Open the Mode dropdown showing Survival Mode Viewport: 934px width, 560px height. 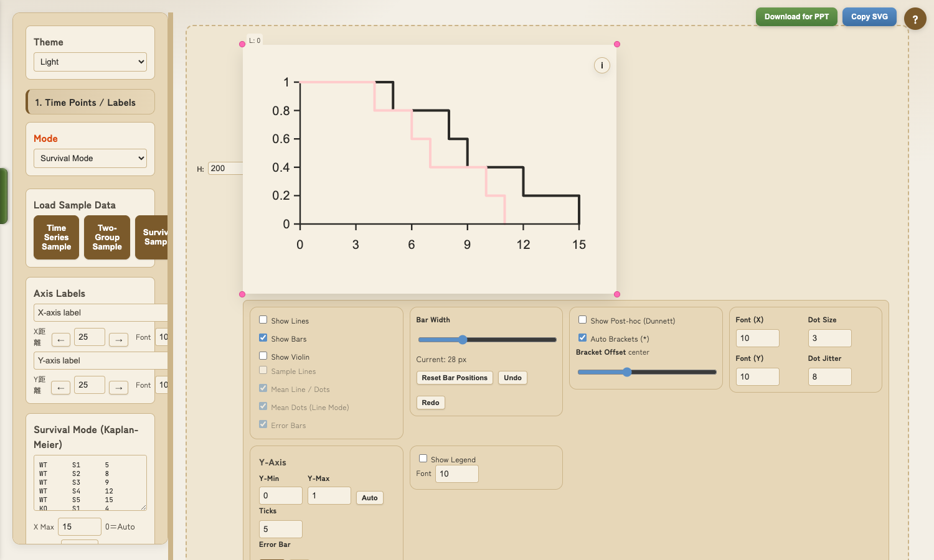click(90, 158)
